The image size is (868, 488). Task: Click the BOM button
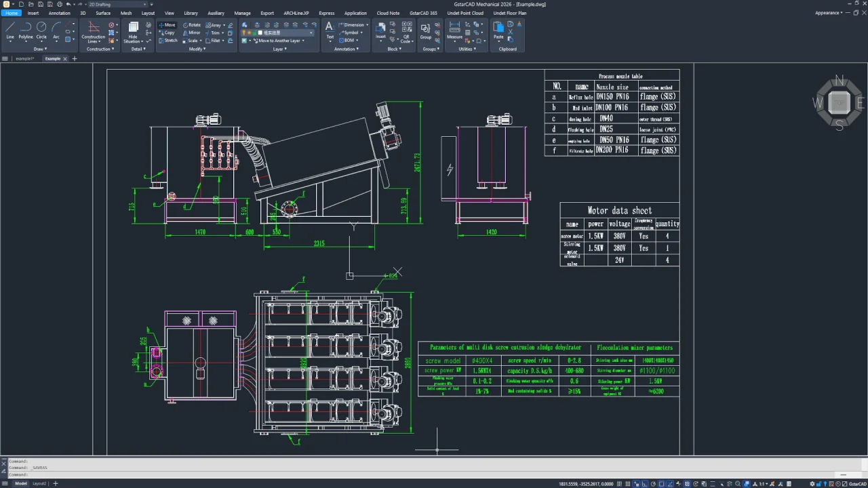[x=348, y=41]
